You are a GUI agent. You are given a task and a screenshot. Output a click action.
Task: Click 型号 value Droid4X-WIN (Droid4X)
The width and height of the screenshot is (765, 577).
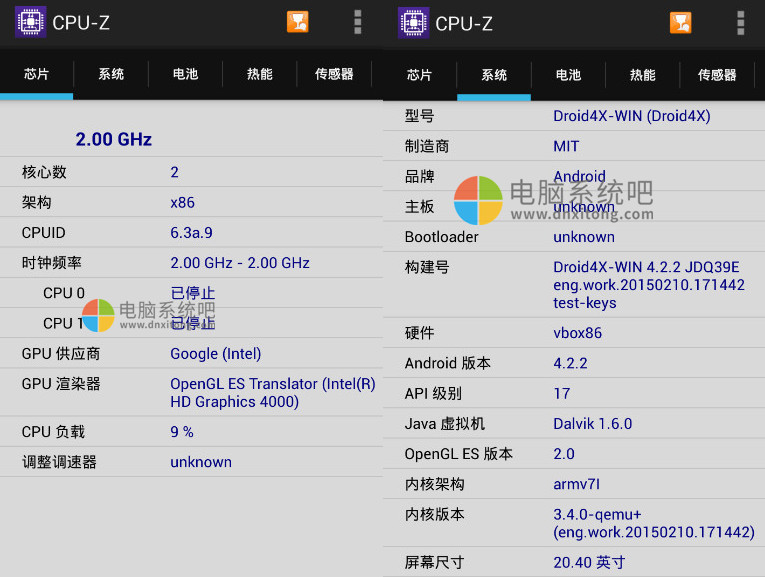coord(632,116)
